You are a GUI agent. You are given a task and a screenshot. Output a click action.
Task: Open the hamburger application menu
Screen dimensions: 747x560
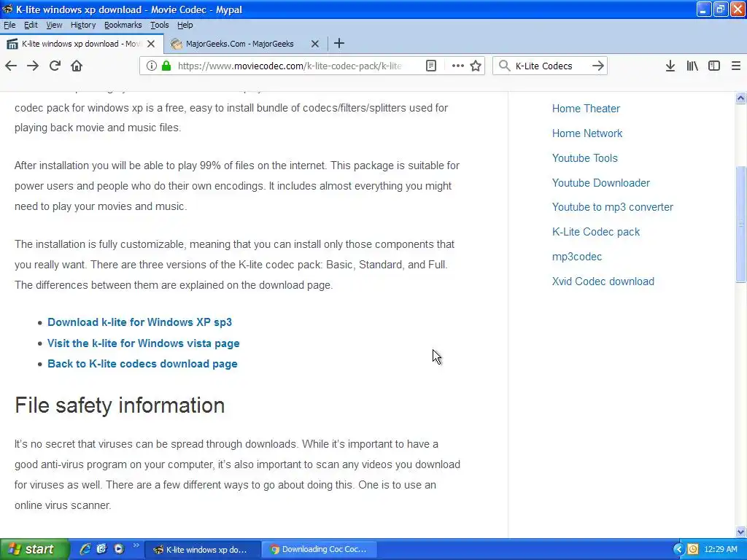(736, 66)
